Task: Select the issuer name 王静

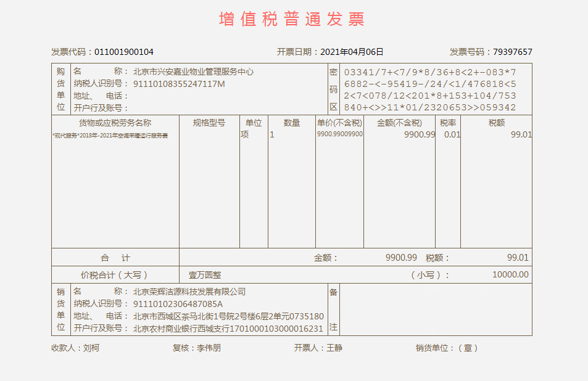Action: [334, 348]
